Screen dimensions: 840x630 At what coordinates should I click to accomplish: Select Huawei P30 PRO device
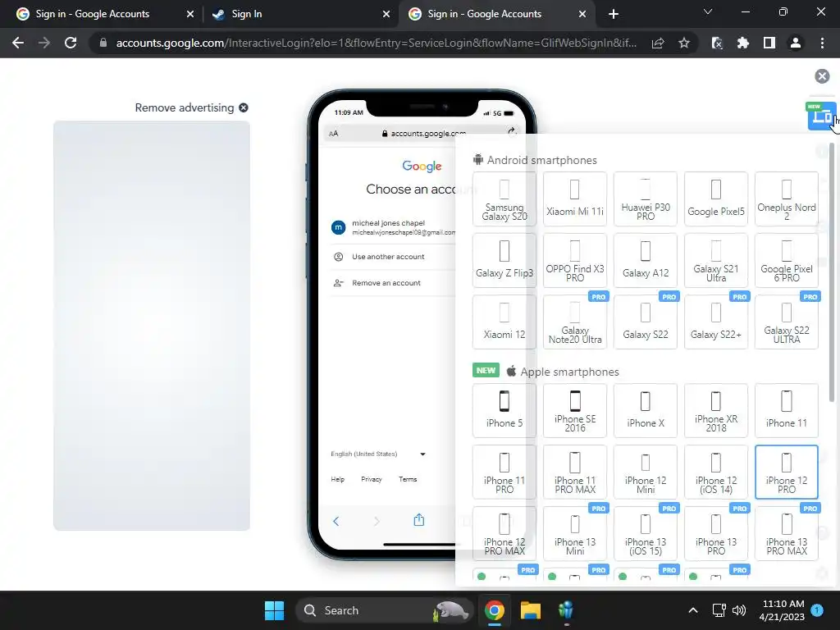tap(646, 199)
